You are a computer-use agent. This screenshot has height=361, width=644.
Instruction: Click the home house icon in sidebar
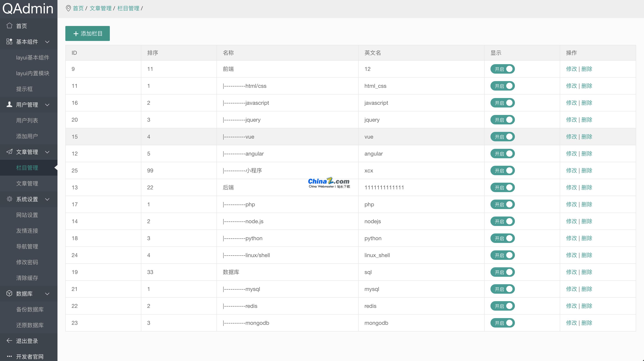9,26
